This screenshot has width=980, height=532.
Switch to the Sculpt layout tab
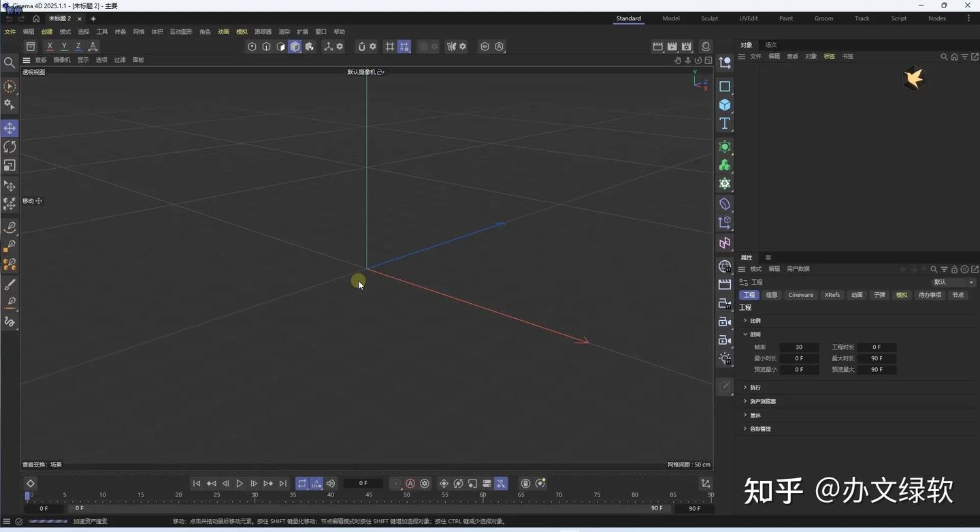tap(709, 18)
